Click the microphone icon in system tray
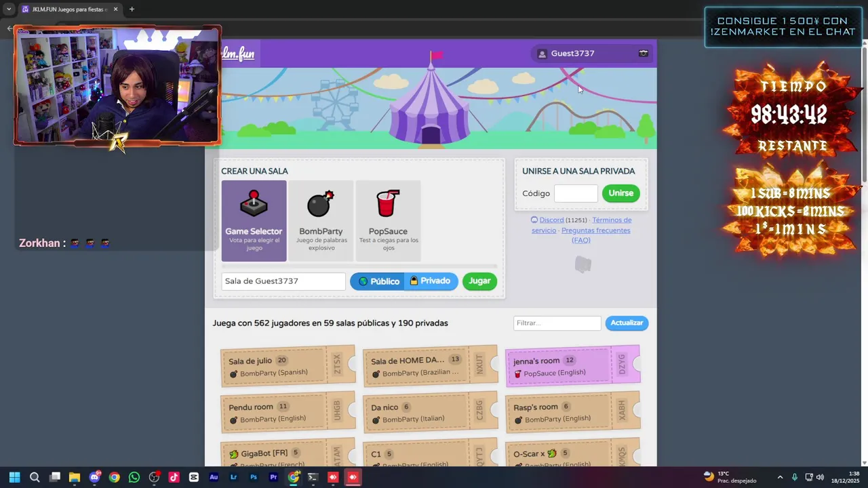Image resolution: width=868 pixels, height=488 pixels. click(794, 477)
